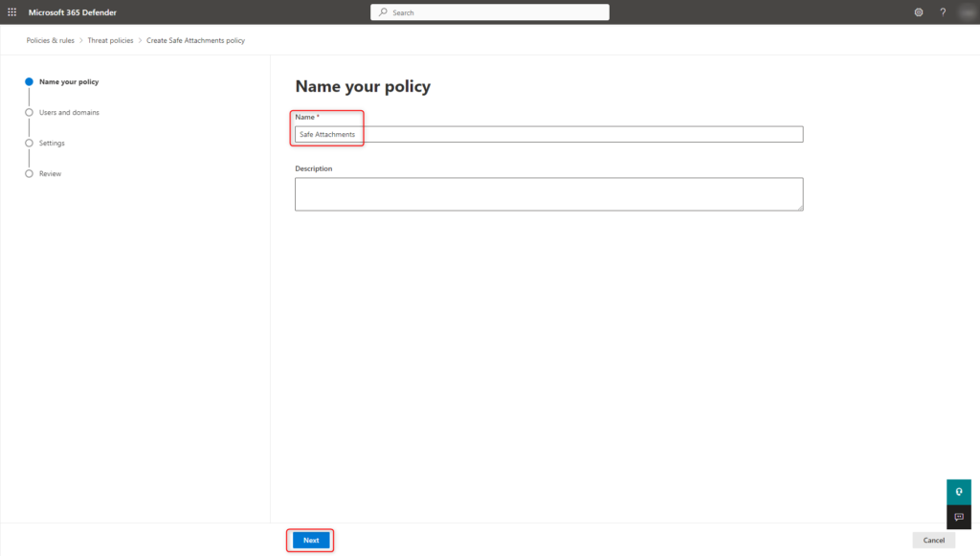The width and height of the screenshot is (980, 556).
Task: Open the Microsoft 365 app launcher waffle icon
Action: (11, 11)
